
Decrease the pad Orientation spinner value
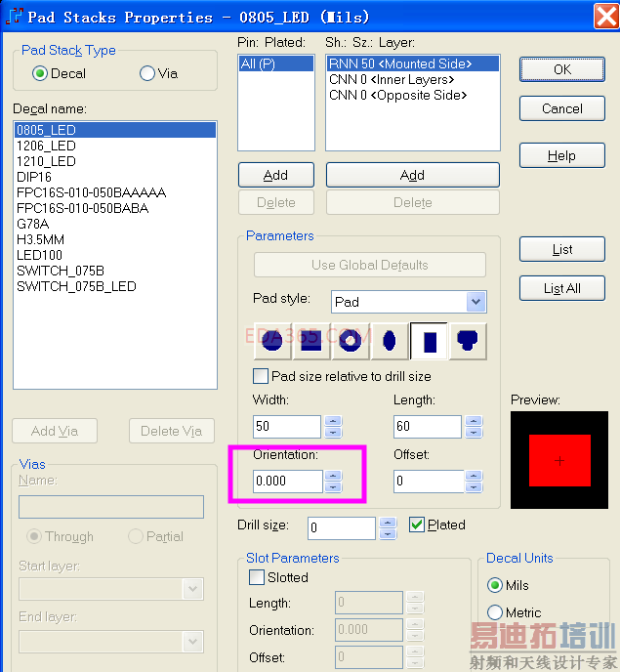tap(333, 486)
